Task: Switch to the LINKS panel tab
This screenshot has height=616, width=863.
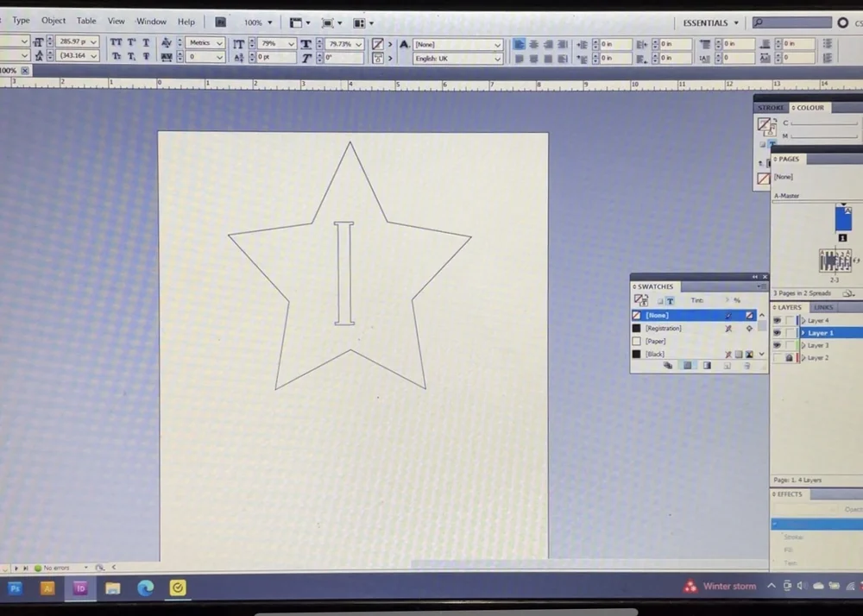Action: 823,307
